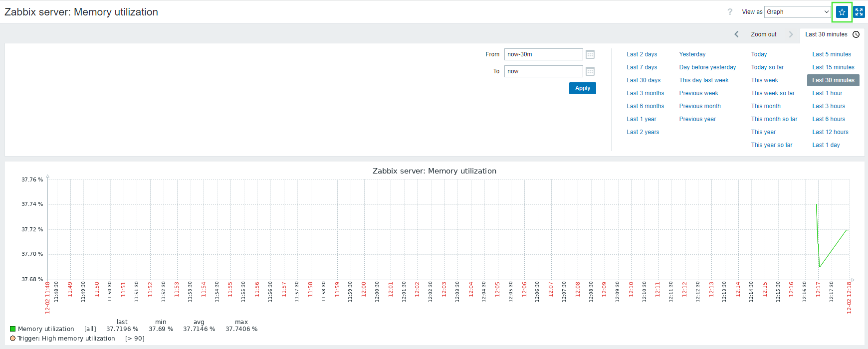Select Last 15 minutes range
868x349 pixels.
pyautogui.click(x=833, y=67)
